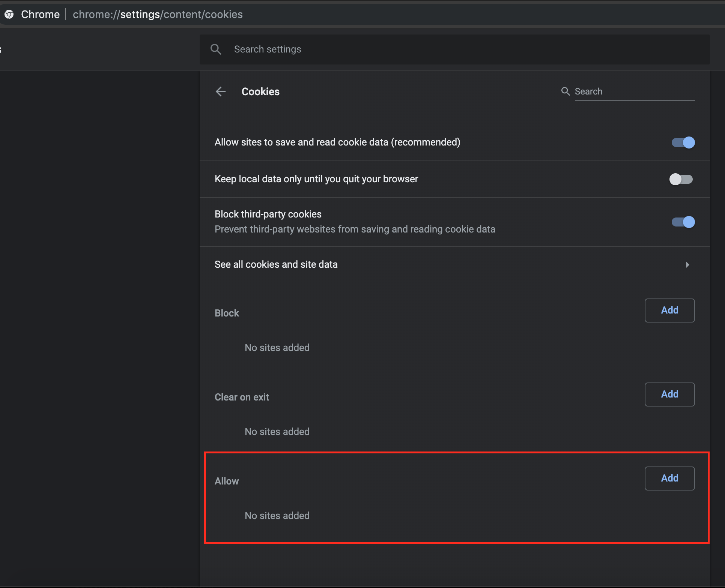
Task: Click the Cookies page heading
Action: 260,91
